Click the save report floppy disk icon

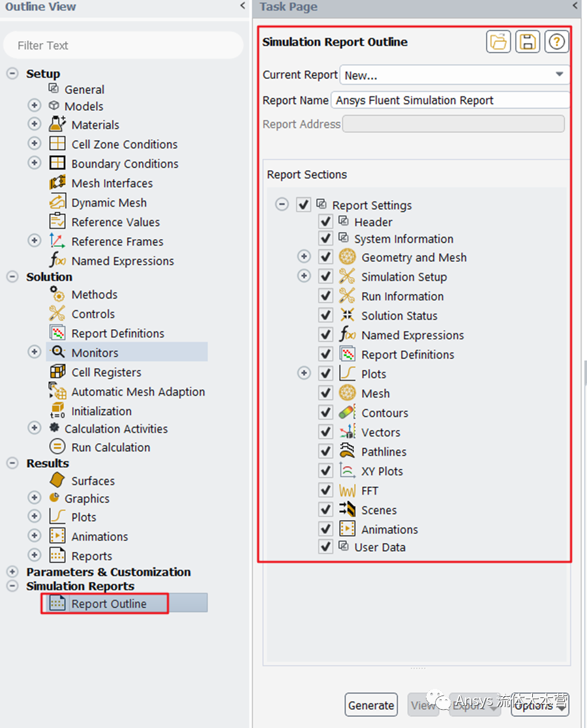tap(528, 42)
